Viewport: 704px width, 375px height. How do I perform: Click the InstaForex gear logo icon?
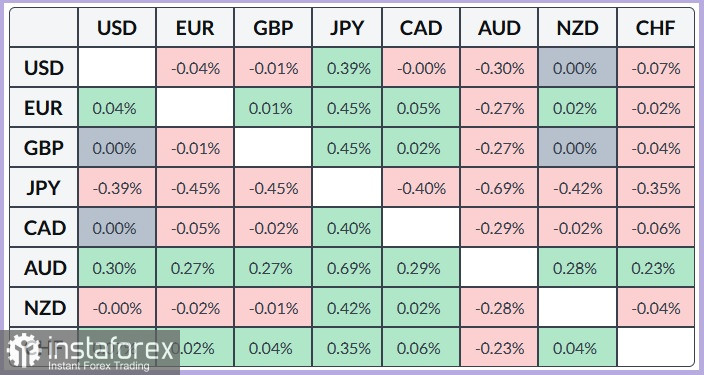coord(23,350)
